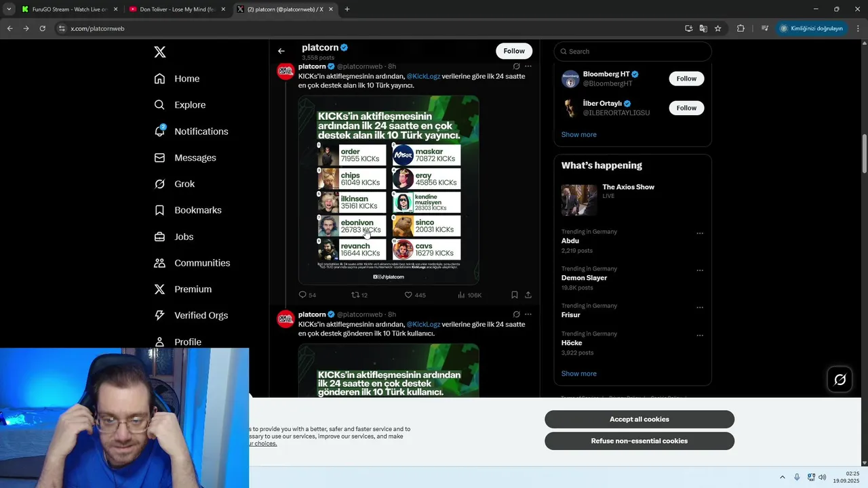Viewport: 868px width, 488px height.
Task: Follow İlber Ortaylı
Action: coord(686,108)
